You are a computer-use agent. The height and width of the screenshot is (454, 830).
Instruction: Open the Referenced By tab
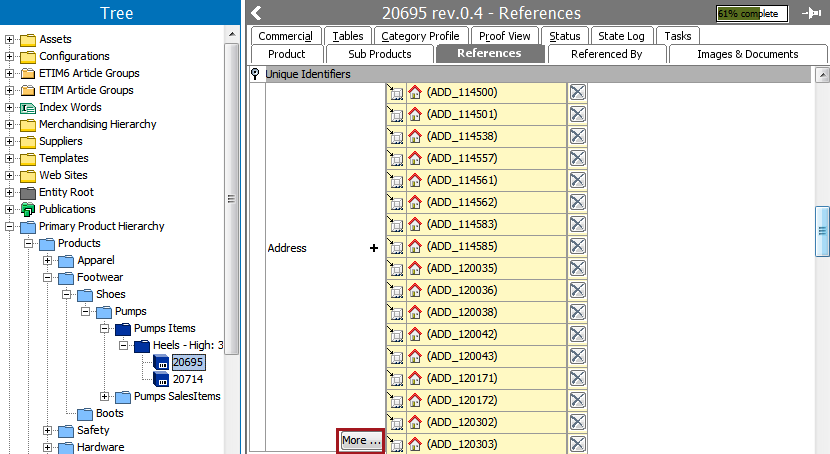607,54
